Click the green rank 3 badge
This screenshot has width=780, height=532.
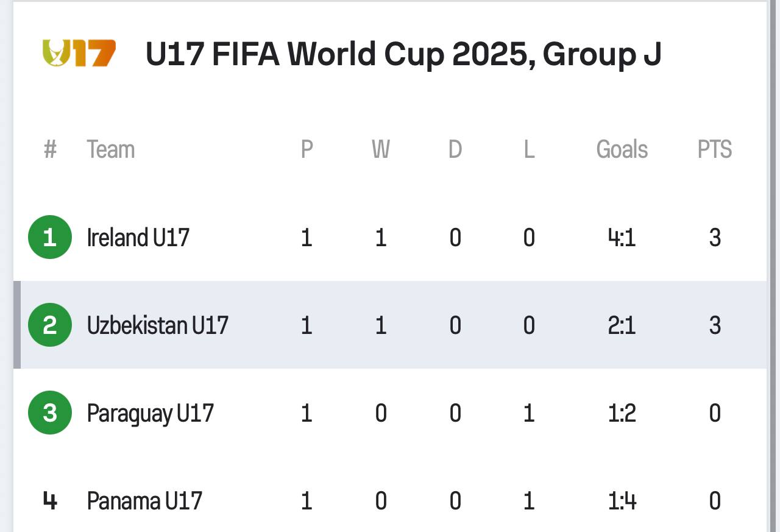tap(50, 413)
